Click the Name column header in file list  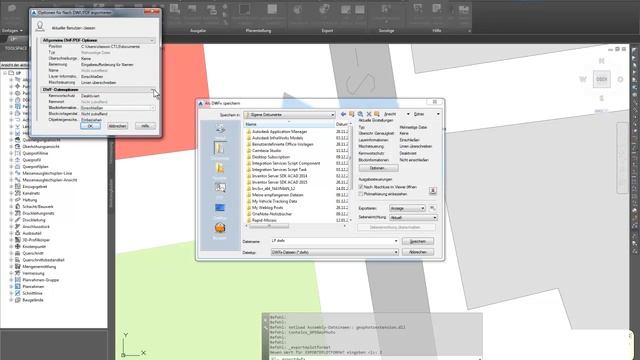[x=289, y=124]
